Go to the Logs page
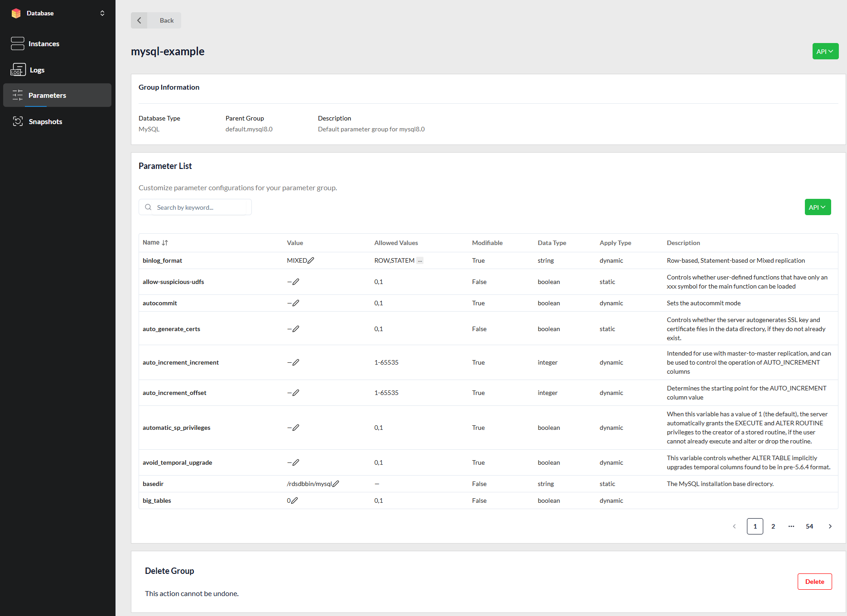This screenshot has width=847, height=616. click(37, 70)
